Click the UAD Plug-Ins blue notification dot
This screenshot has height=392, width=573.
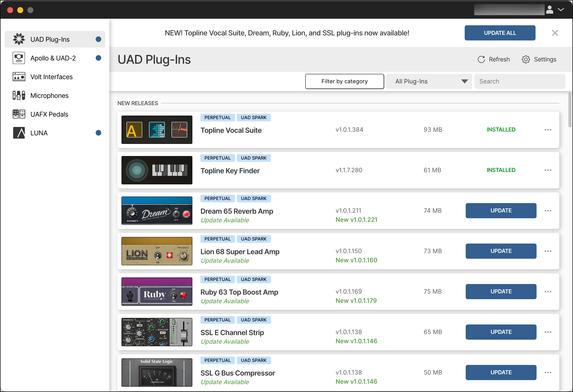tap(98, 39)
